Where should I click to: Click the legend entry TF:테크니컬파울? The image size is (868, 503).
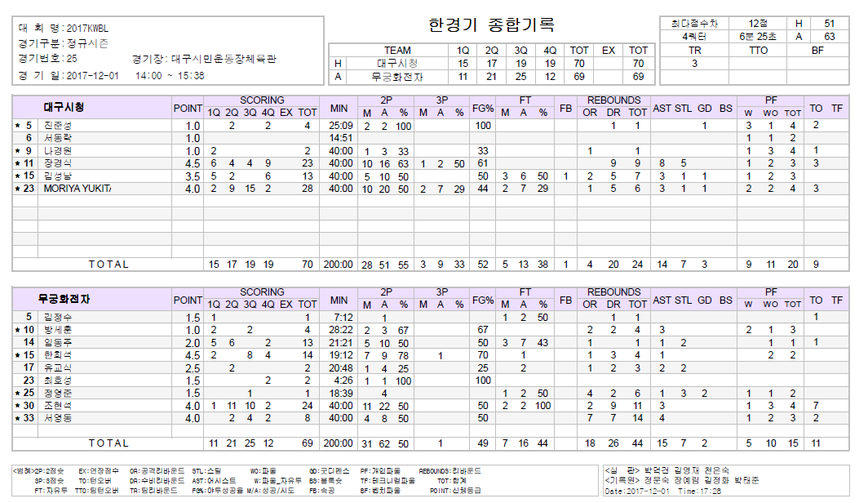[x=387, y=481]
